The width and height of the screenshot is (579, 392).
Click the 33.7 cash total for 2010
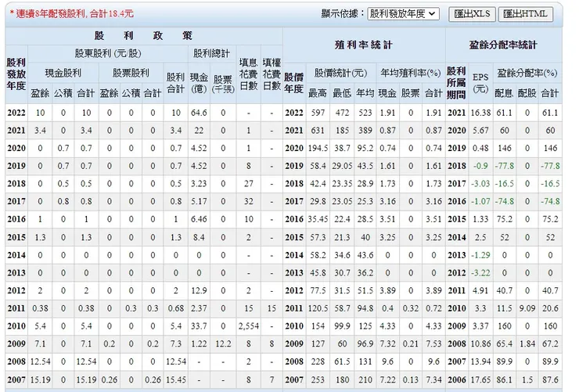(199, 326)
